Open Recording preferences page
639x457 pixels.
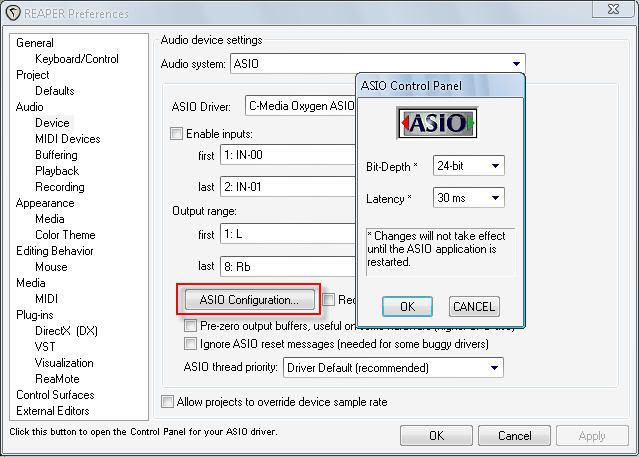click(x=60, y=187)
